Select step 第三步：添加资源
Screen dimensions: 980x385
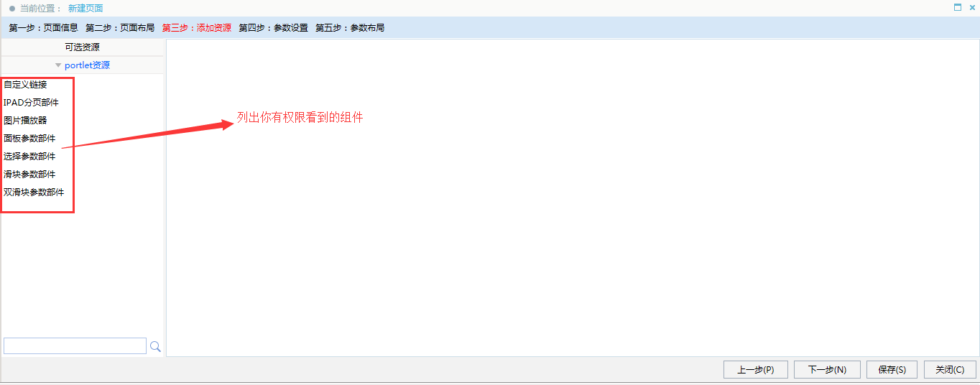[x=197, y=28]
